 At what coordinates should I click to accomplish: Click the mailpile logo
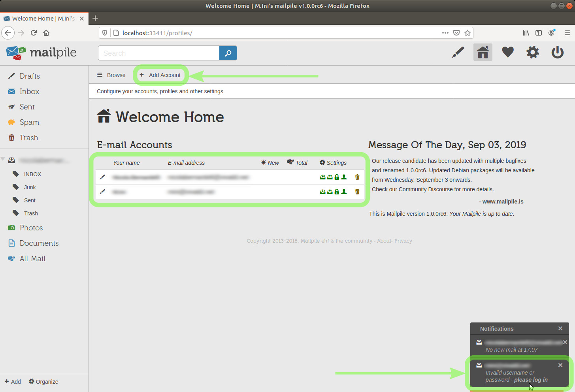pyautogui.click(x=41, y=53)
